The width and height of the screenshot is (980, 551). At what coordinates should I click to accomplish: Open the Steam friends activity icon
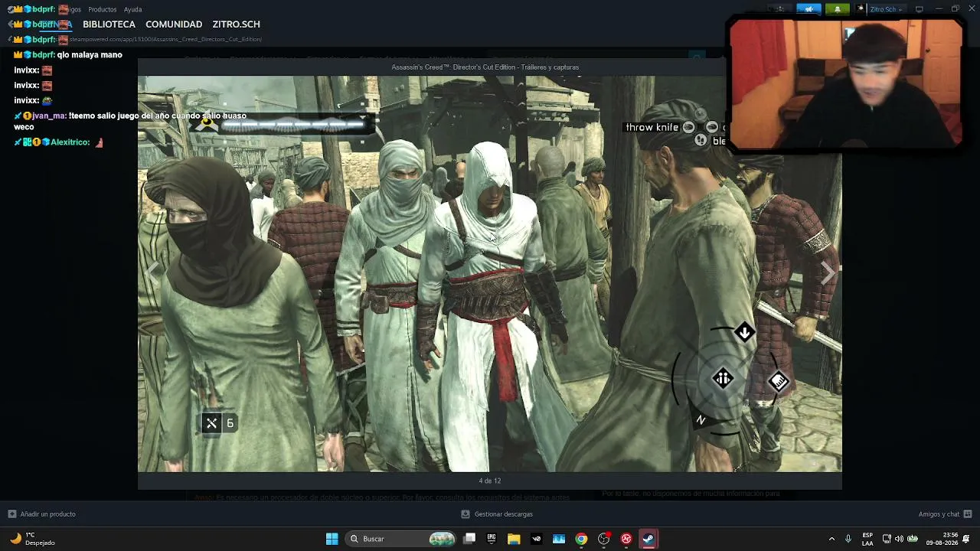780,9
